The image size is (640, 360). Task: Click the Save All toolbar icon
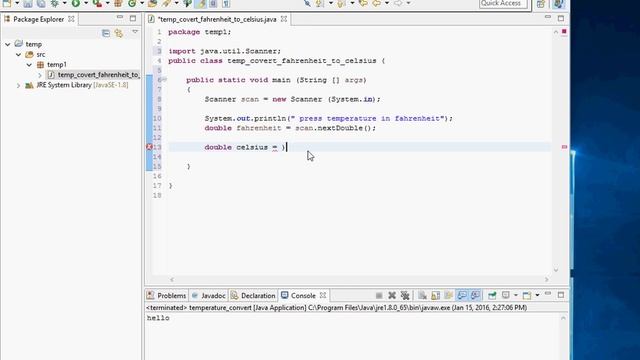pos(41,4)
